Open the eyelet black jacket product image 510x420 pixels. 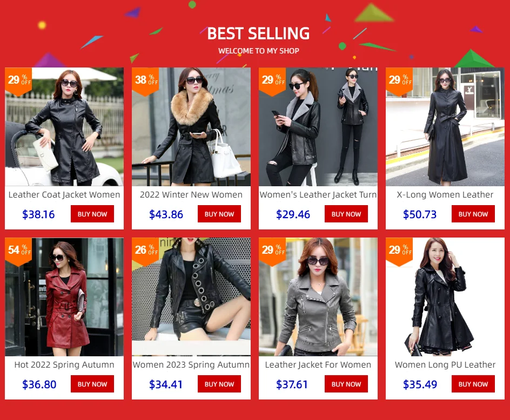[x=191, y=297]
